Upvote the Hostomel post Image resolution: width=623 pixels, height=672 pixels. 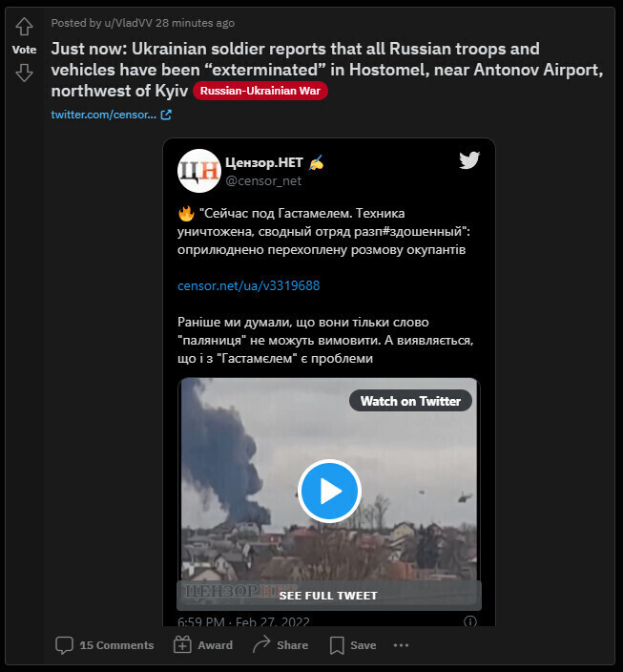coord(24,27)
